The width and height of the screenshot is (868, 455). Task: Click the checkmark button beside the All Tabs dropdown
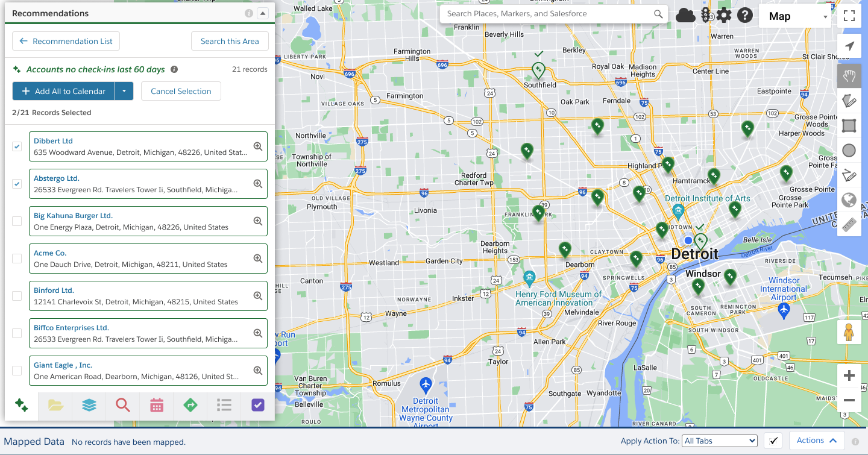point(773,441)
